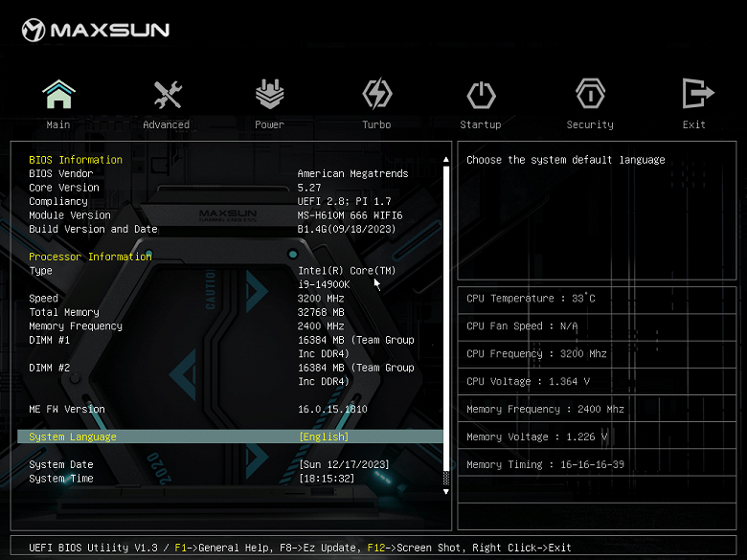Screen dimensions: 747x560
Task: Click the DIMM #1 label
Action: pyautogui.click(x=50, y=340)
